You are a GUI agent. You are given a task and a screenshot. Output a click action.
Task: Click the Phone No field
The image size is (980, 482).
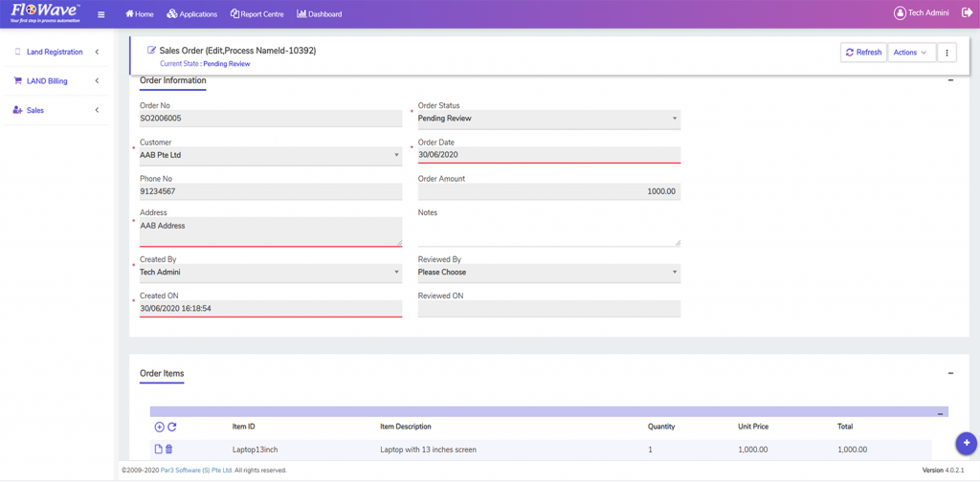271,191
